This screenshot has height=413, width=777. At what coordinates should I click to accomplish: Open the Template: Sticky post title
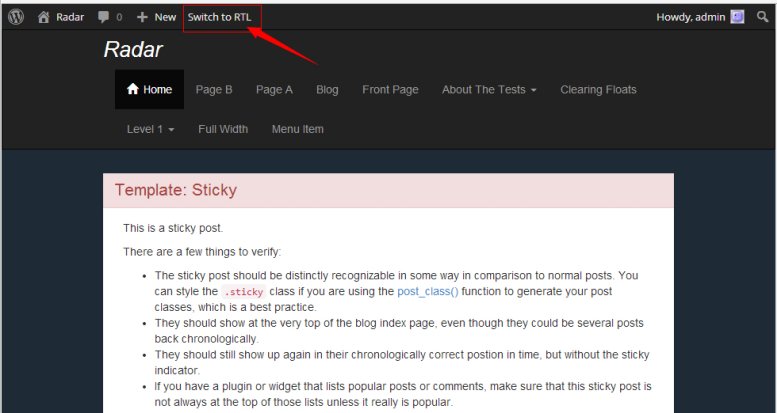[176, 190]
